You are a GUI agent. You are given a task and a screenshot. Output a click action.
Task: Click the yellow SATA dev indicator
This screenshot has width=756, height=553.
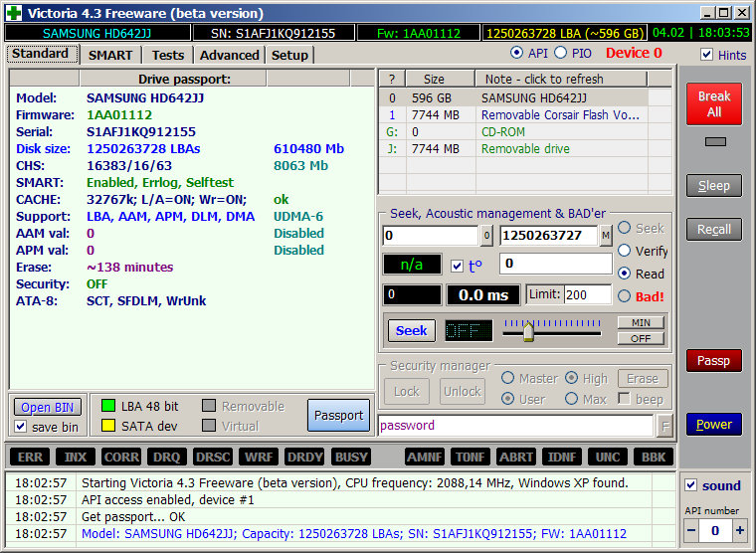[108, 426]
